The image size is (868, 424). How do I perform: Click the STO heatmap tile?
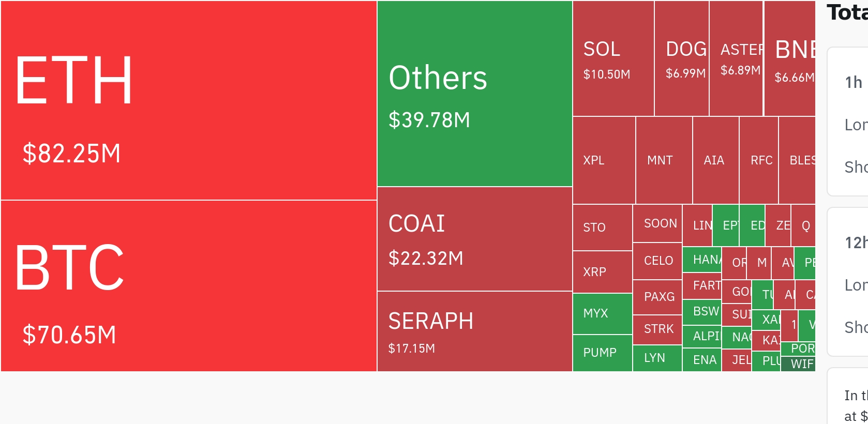click(602, 228)
